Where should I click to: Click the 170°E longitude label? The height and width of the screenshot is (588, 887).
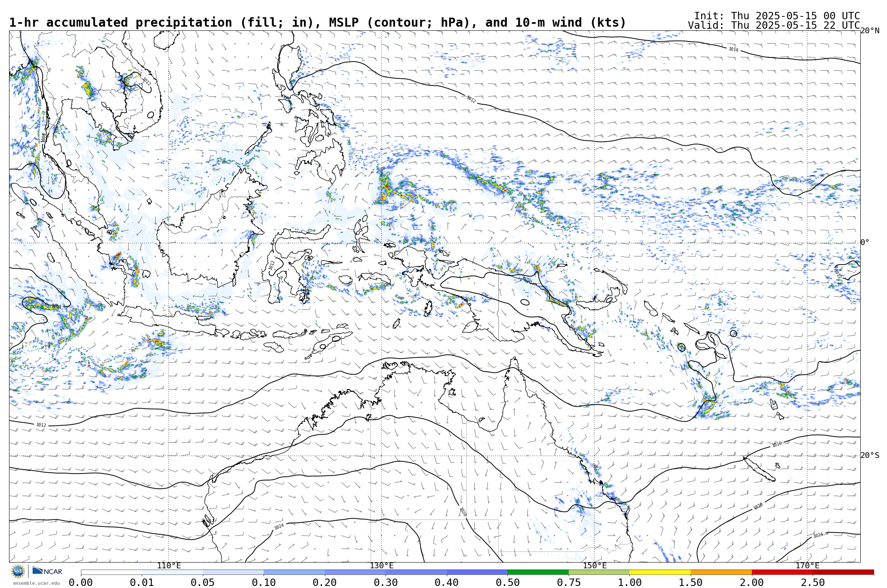[807, 566]
